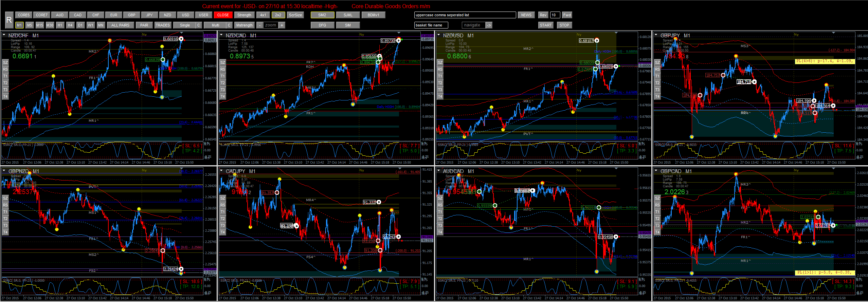The image size is (868, 302).
Task: Click the START button
Action: click(x=546, y=25)
